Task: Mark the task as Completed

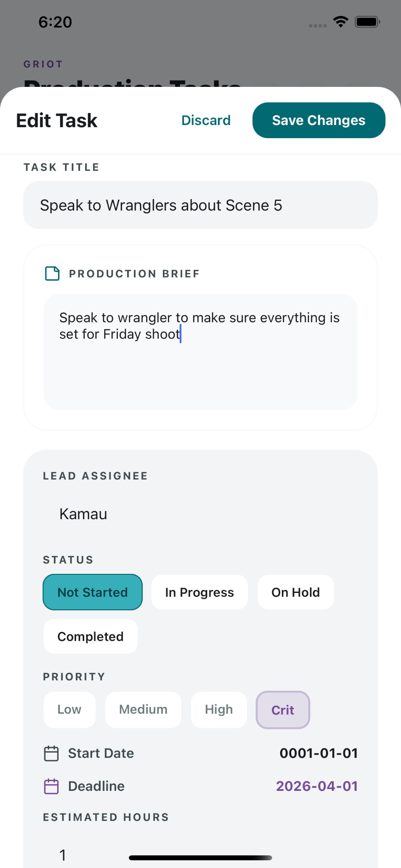Action: [90, 636]
